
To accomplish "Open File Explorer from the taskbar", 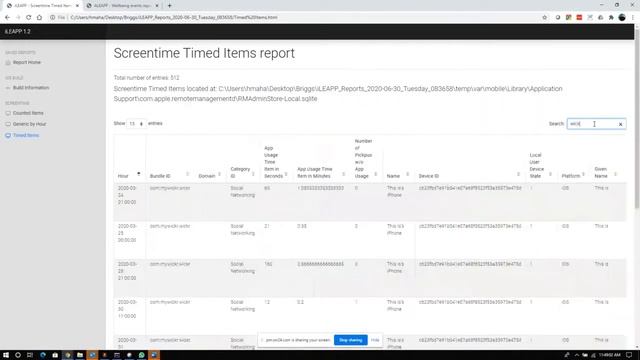I will [80, 355].
